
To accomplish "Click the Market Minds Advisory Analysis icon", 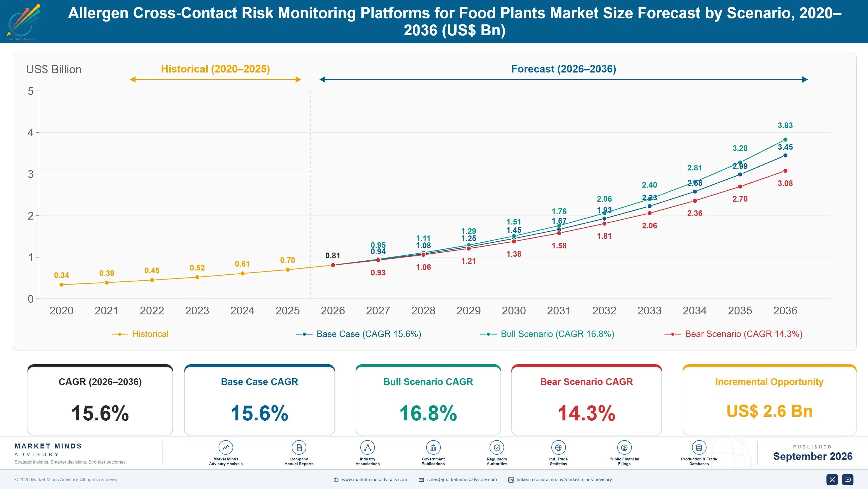I will [x=226, y=447].
